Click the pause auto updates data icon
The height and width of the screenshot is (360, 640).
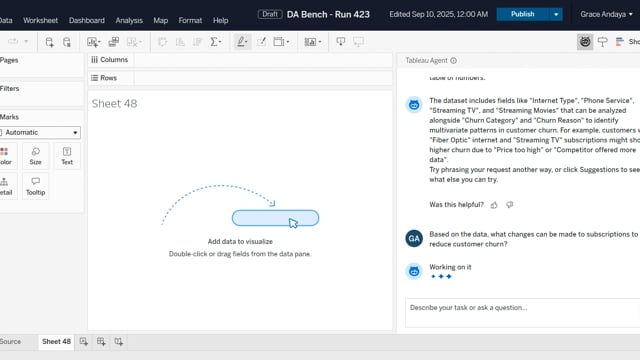67,42
